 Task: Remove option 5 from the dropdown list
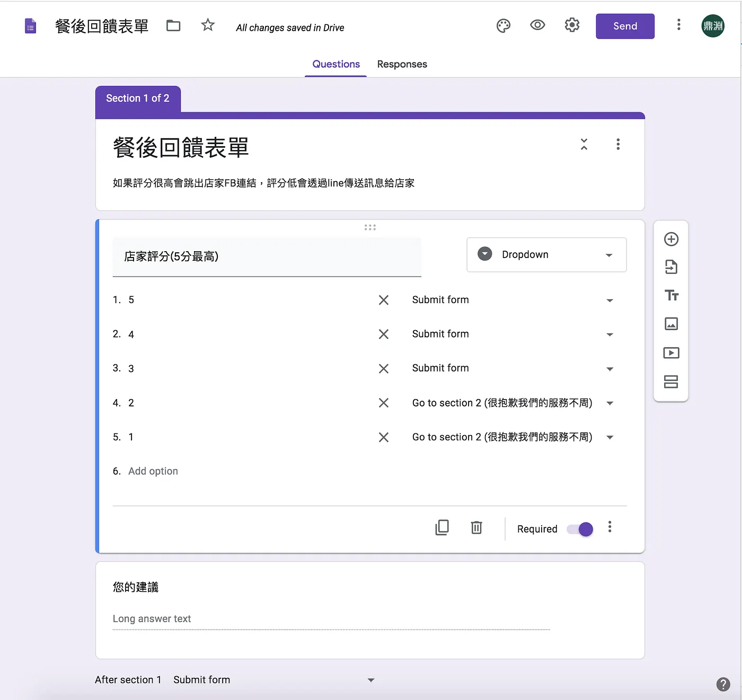(x=384, y=300)
